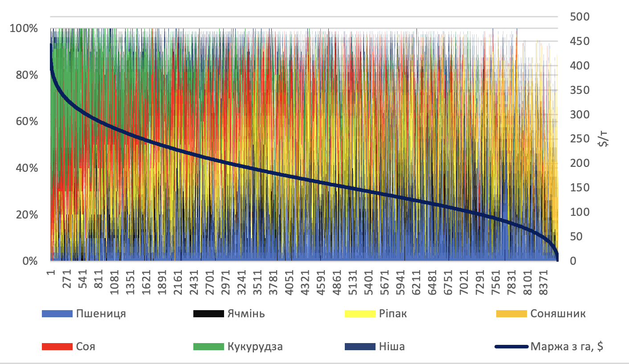The image size is (629, 364).
Task: Click the 20% label on the left axis
Action: [27, 214]
